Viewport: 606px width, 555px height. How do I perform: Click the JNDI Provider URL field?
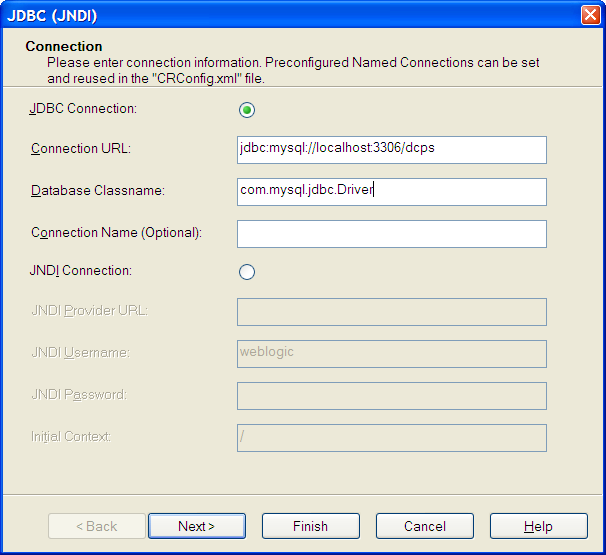tap(392, 312)
